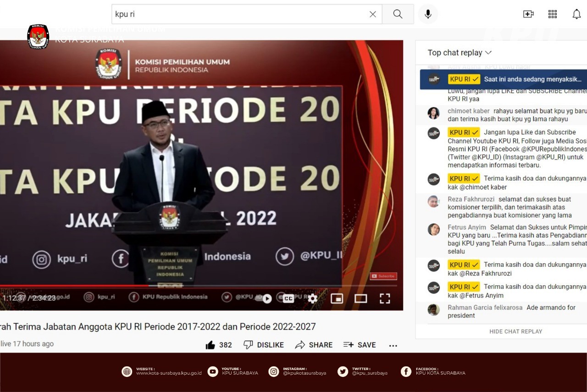This screenshot has height=392, width=587.
Task: Open the three-dot more actions menu
Action: 393,345
